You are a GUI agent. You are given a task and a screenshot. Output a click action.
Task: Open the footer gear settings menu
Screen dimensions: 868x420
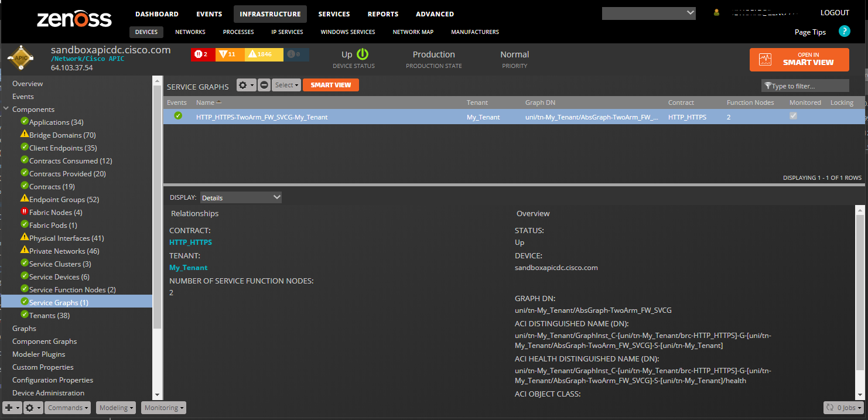coord(33,408)
